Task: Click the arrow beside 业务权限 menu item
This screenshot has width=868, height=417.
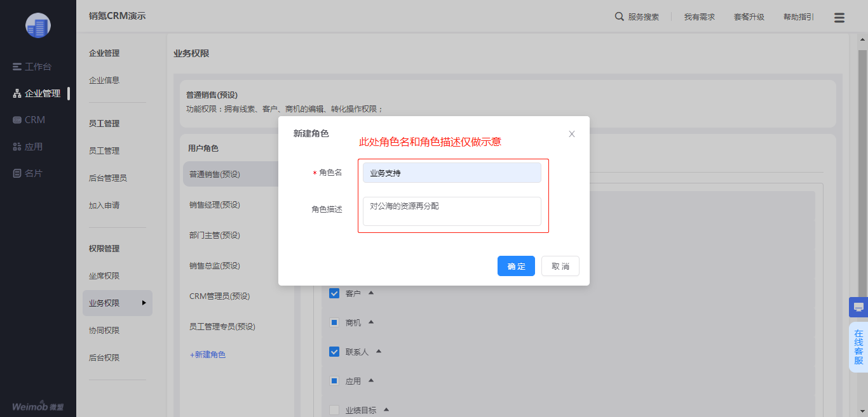Action: (144, 303)
